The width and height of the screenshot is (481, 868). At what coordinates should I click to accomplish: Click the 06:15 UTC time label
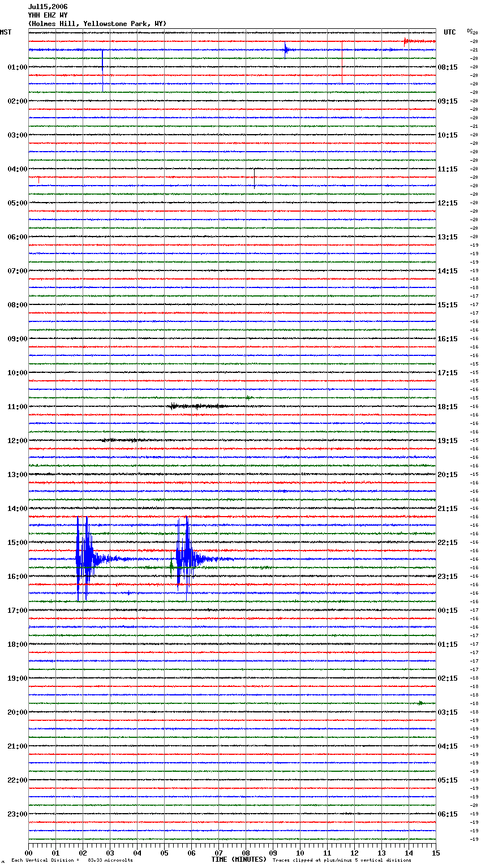(448, 814)
